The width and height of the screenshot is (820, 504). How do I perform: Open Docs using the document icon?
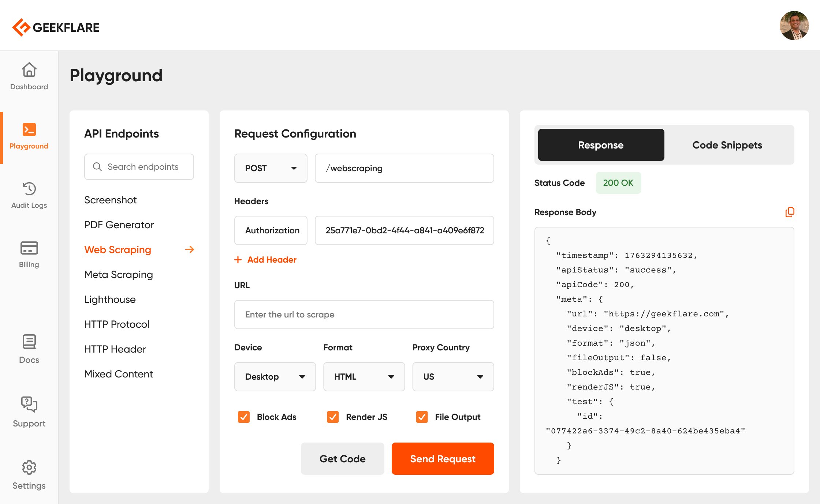coord(29,341)
